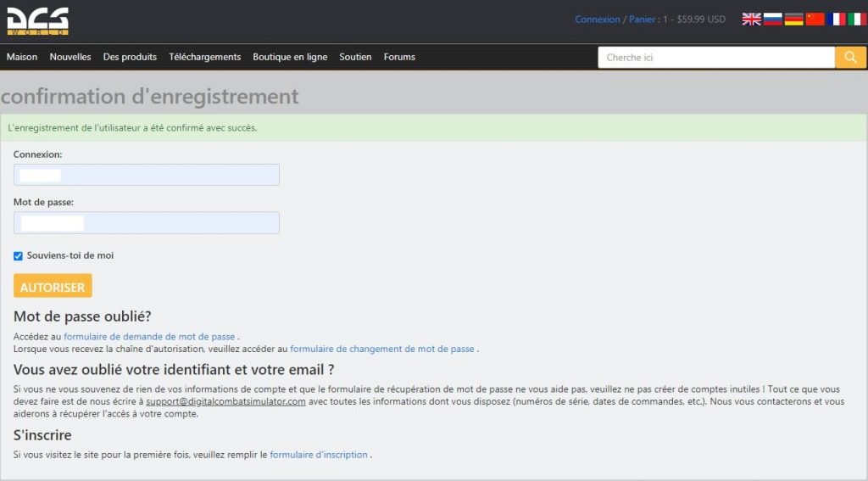Click the Cherche ici search box

(x=716, y=57)
